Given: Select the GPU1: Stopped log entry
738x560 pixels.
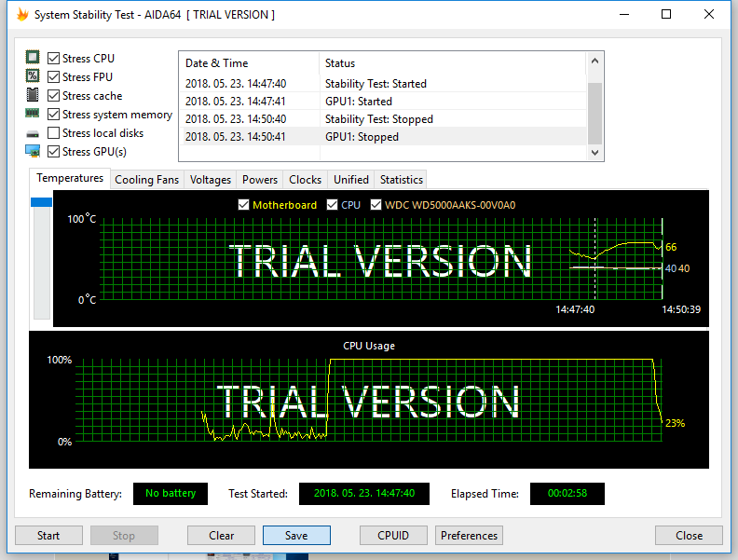Looking at the screenshot, I should pos(383,136).
